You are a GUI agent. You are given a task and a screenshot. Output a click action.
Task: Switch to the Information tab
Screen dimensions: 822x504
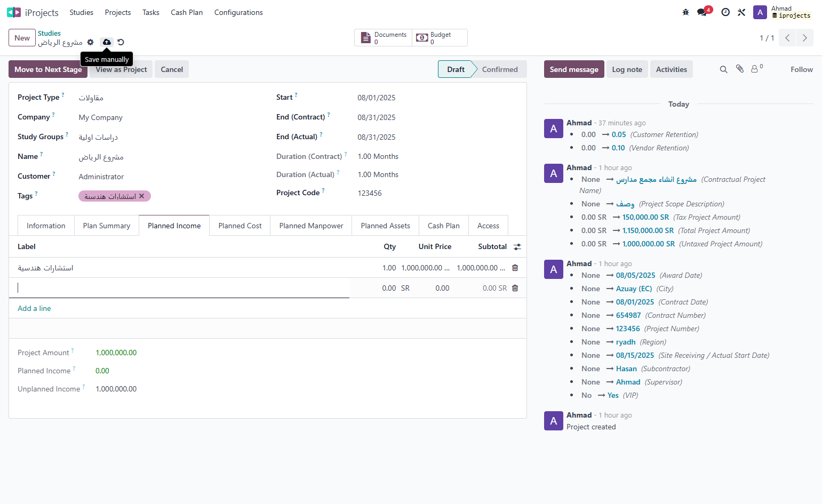pos(46,226)
